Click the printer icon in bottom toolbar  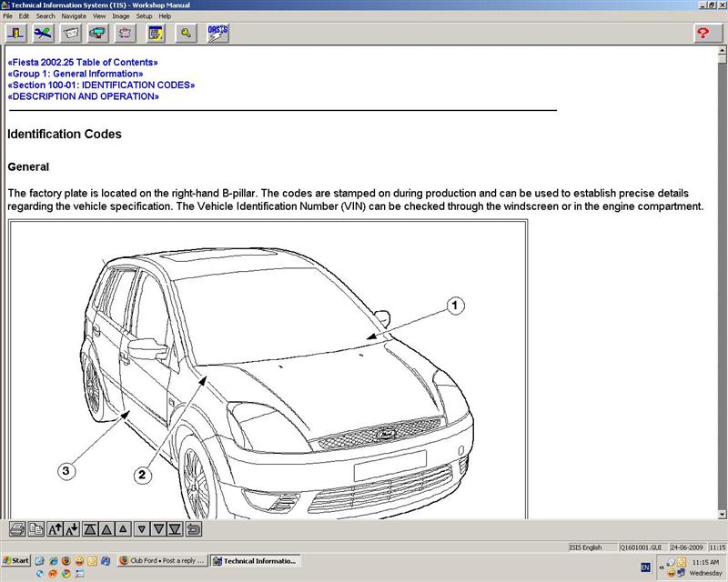click(x=16, y=528)
